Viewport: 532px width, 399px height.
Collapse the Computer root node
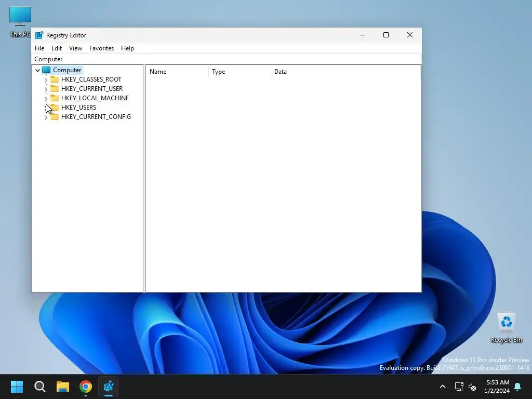tap(37, 70)
